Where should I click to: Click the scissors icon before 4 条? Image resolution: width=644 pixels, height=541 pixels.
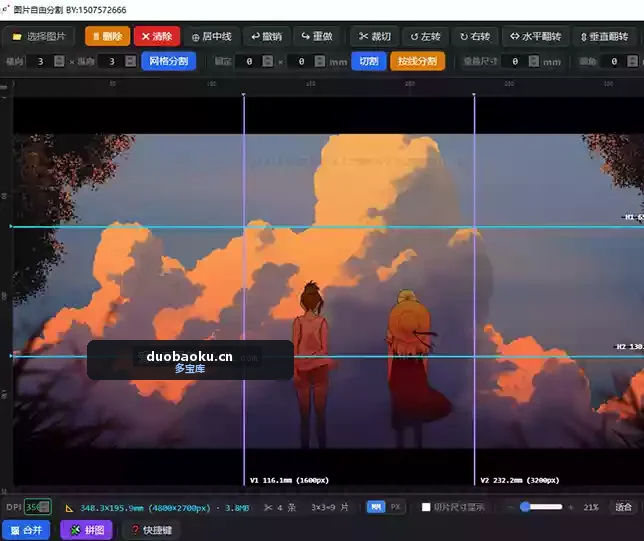(268, 508)
